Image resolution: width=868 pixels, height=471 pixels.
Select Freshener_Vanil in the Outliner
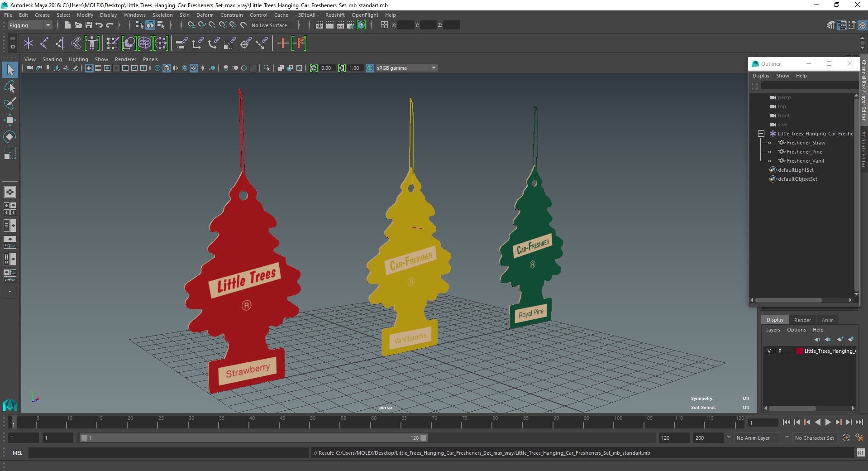click(x=805, y=161)
